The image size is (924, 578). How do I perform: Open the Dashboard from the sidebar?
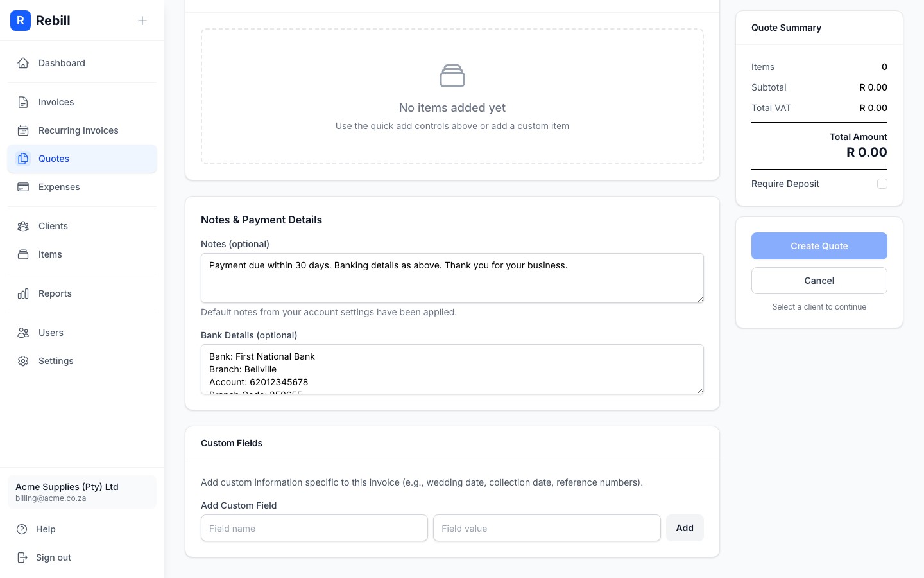[x=23, y=63]
